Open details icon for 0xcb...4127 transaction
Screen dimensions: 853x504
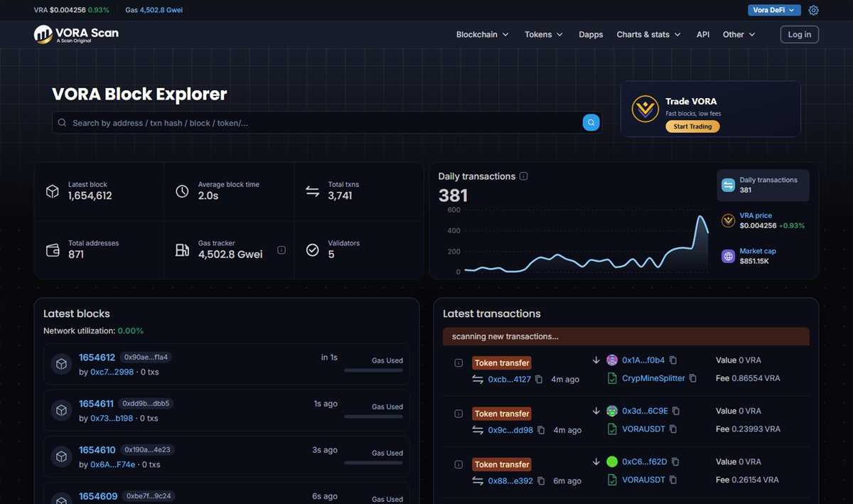click(458, 363)
